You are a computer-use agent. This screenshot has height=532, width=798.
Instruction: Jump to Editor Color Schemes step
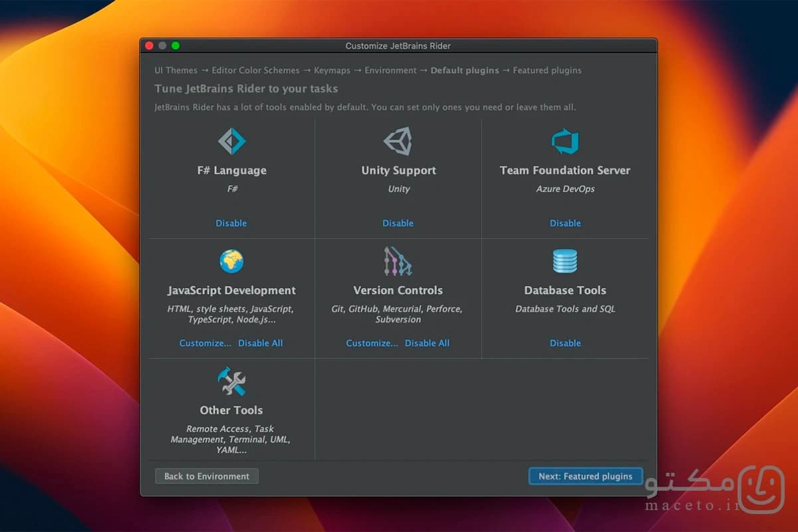tap(256, 70)
